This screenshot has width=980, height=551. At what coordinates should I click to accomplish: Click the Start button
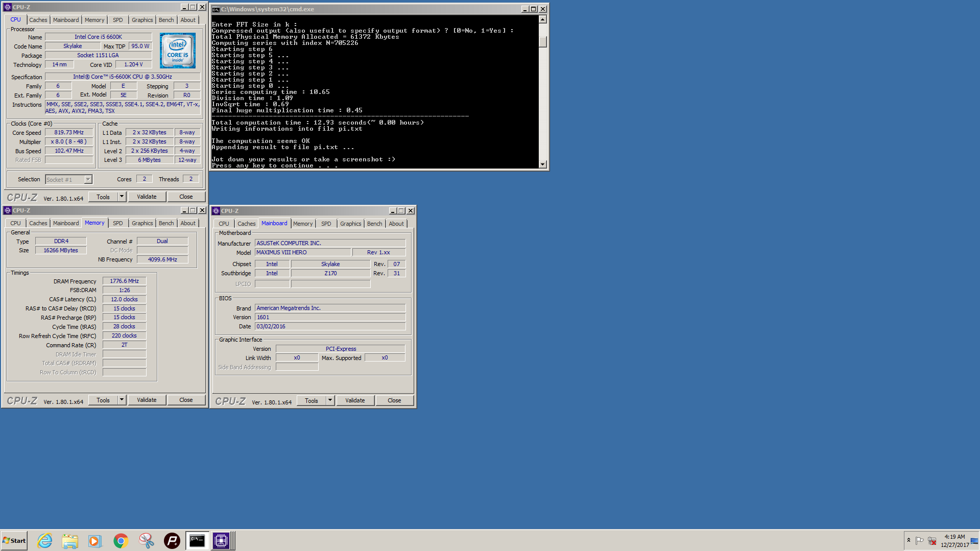pos(14,541)
